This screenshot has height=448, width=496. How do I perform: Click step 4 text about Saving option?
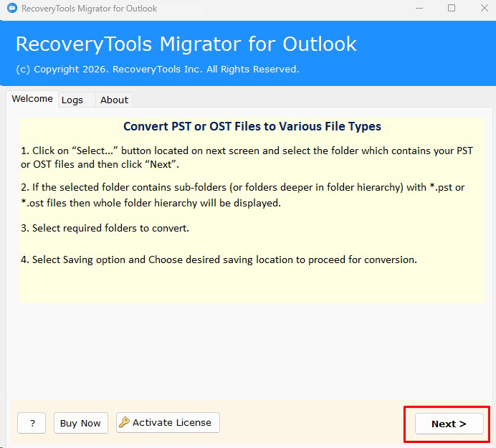click(x=219, y=259)
